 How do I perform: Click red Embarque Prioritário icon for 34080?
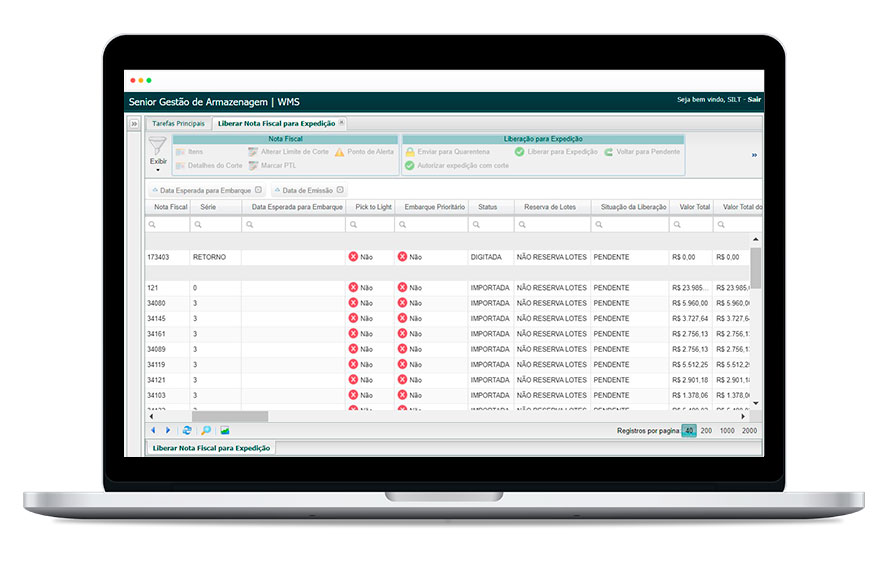(402, 303)
